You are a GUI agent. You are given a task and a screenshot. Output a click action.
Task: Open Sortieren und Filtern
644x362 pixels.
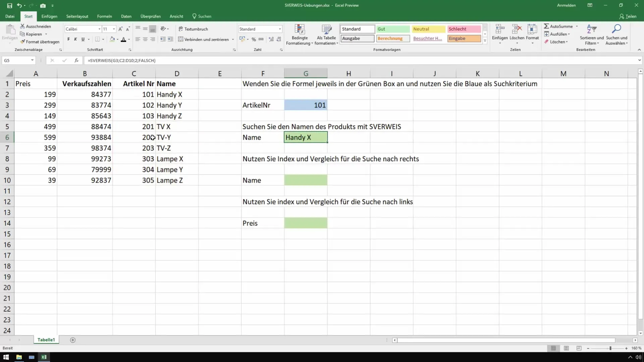coord(592,35)
